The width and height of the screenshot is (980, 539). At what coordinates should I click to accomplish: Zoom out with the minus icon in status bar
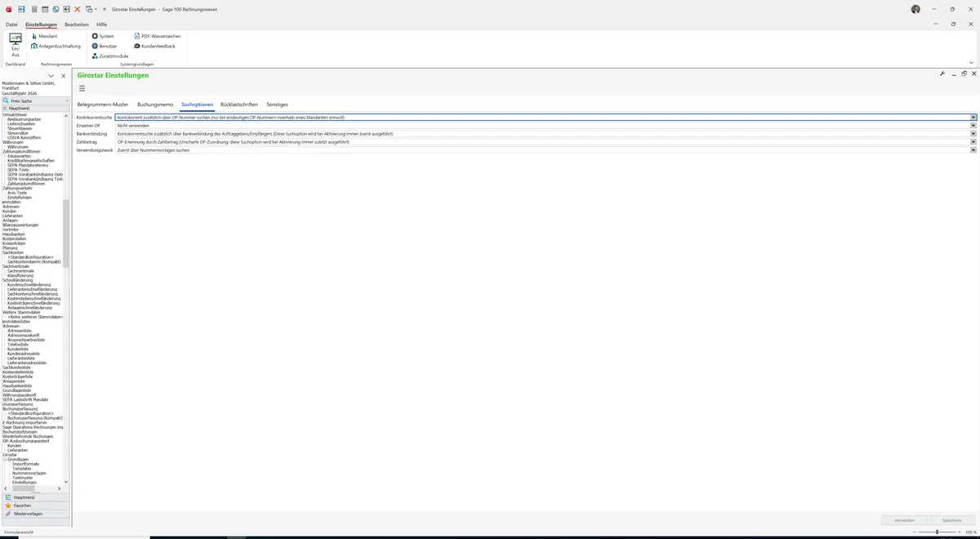click(x=914, y=532)
